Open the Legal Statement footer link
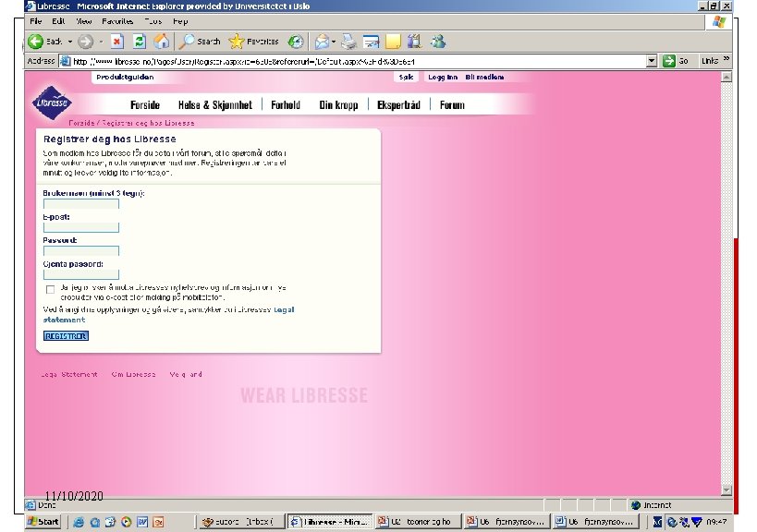 click(69, 374)
